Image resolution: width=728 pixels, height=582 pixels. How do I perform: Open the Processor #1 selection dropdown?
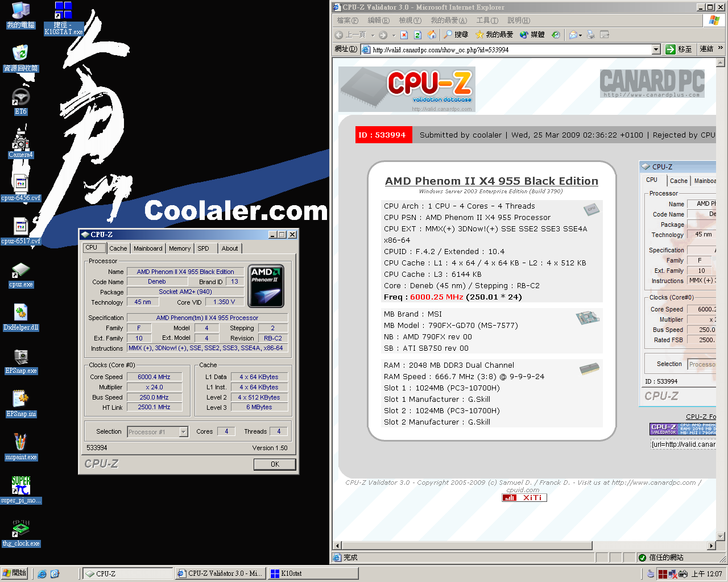click(x=183, y=432)
